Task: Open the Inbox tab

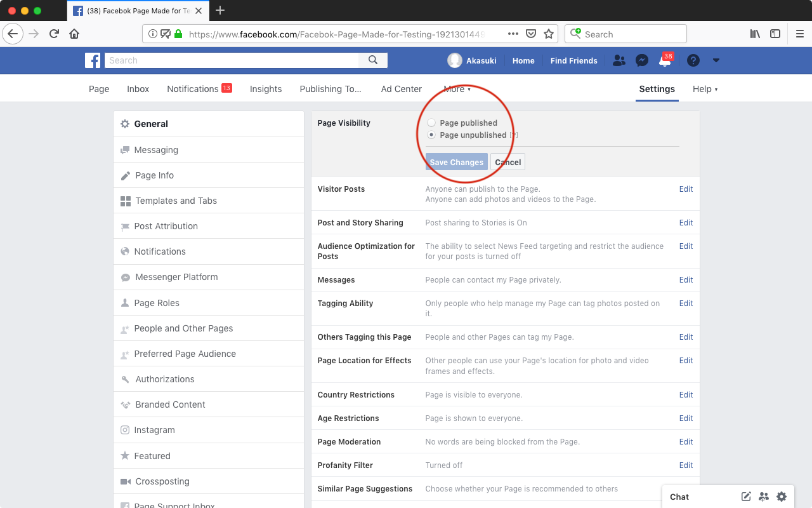Action: 138,89
